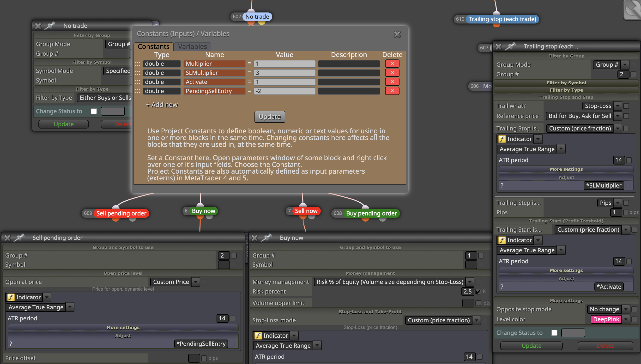
Task: Delete the Activate constant row
Action: [392, 82]
